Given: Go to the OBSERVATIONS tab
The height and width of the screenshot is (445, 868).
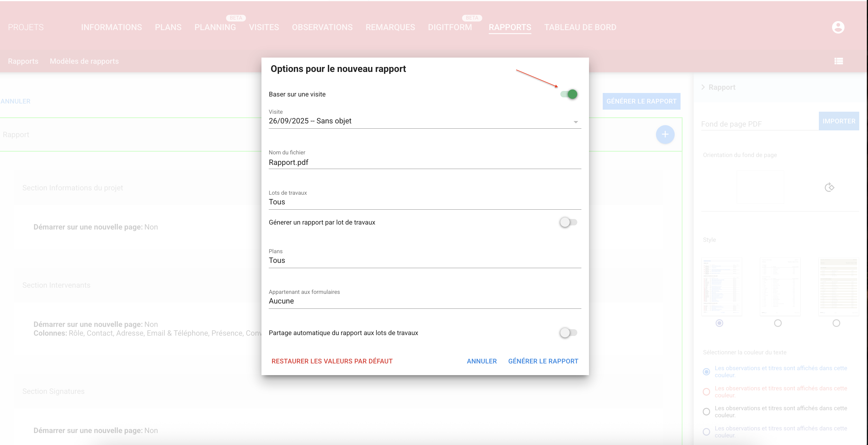Looking at the screenshot, I should pos(322,27).
